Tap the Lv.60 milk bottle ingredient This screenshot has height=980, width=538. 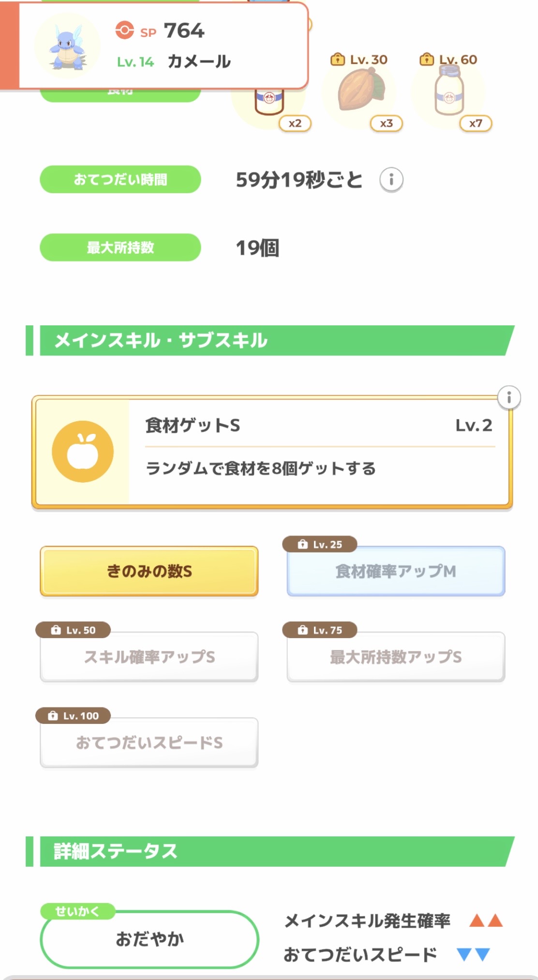[449, 91]
